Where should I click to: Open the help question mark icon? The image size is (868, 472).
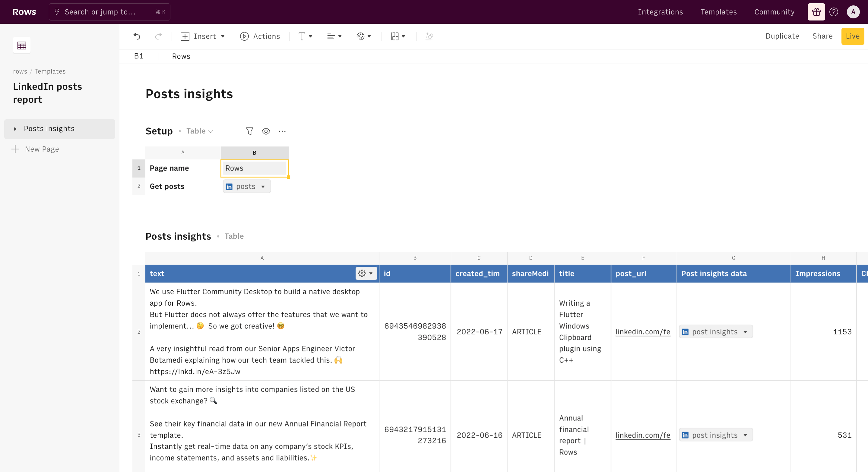(x=834, y=12)
